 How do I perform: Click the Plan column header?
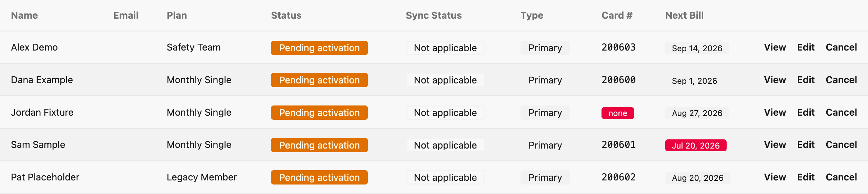click(x=177, y=16)
